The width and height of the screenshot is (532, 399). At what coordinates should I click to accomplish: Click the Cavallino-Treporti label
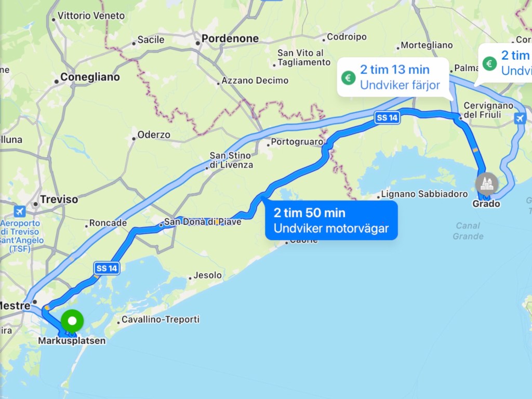(x=161, y=320)
